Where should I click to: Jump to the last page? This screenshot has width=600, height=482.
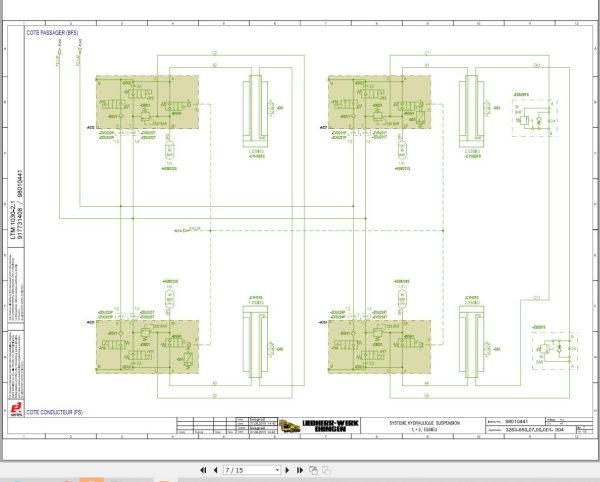coord(300,470)
